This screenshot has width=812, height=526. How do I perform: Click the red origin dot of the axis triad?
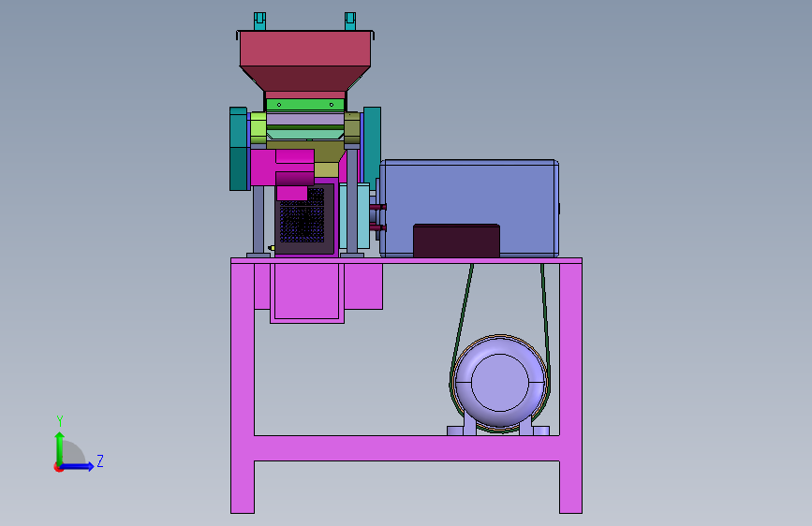point(58,467)
